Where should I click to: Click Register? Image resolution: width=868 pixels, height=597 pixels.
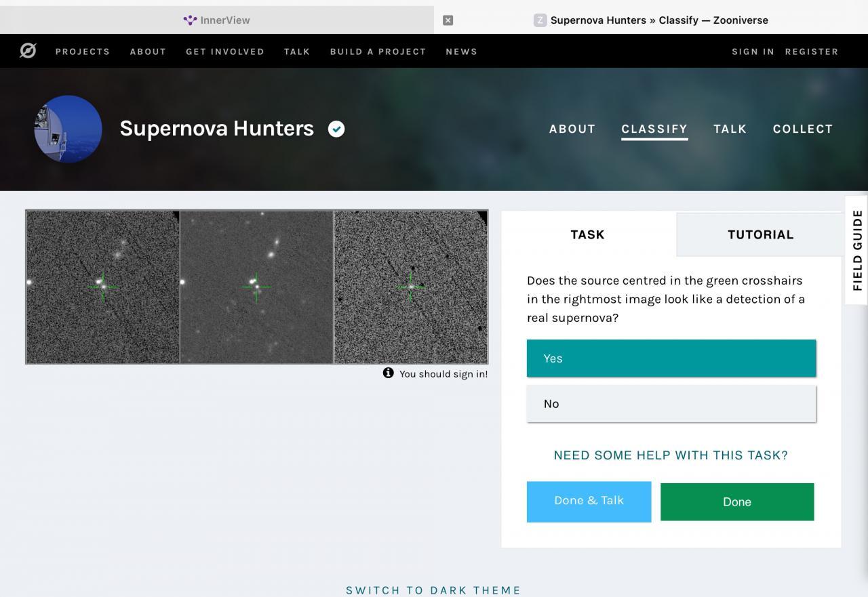point(812,52)
